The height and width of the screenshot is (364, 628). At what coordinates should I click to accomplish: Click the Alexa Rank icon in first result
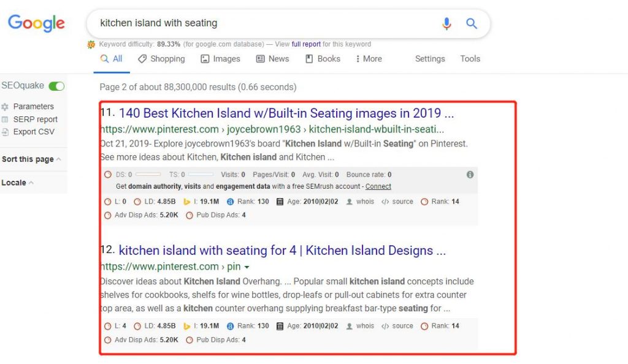(x=231, y=202)
